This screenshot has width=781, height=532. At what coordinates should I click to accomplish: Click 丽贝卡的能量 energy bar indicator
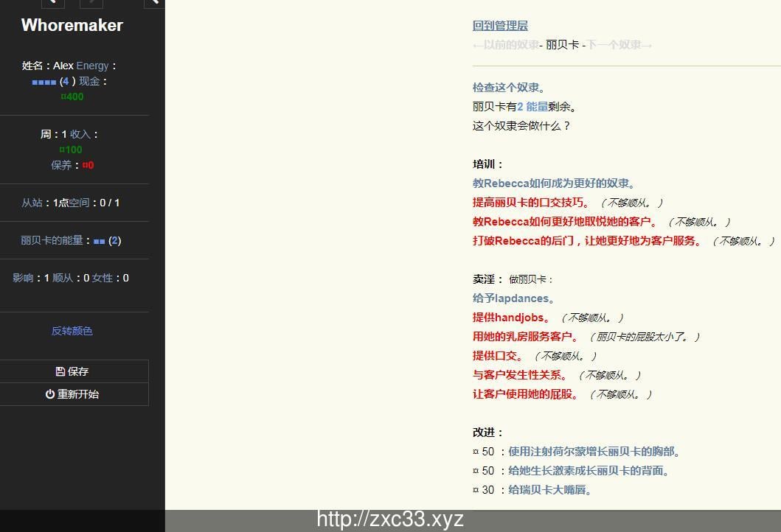pos(101,240)
